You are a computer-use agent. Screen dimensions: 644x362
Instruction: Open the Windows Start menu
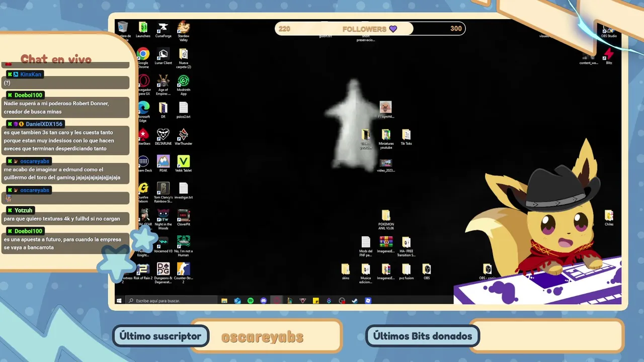point(119,301)
